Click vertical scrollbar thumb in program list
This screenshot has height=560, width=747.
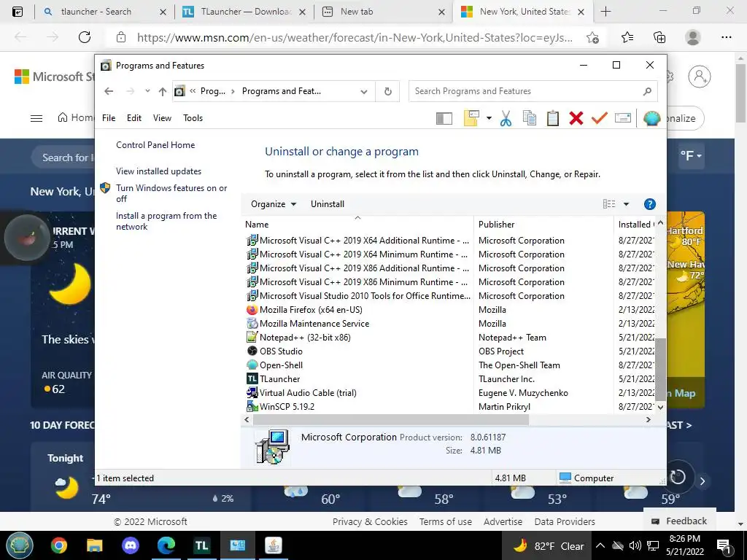660,369
